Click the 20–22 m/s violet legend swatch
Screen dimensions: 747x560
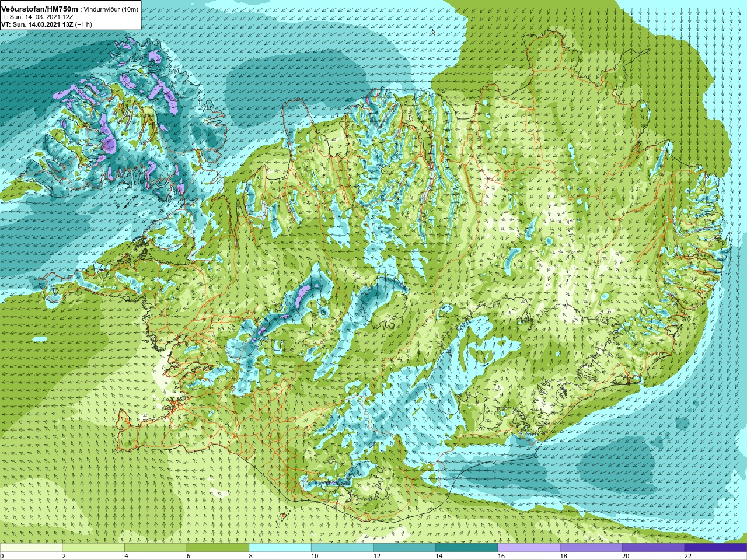click(x=654, y=548)
